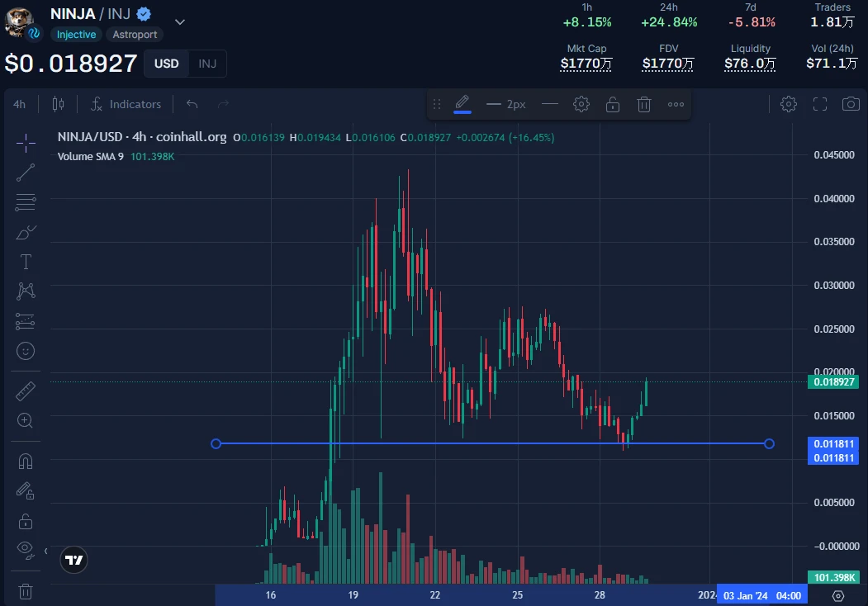The height and width of the screenshot is (606, 868).
Task: Expand the NINJA / INJ pair selector
Action: click(x=180, y=22)
